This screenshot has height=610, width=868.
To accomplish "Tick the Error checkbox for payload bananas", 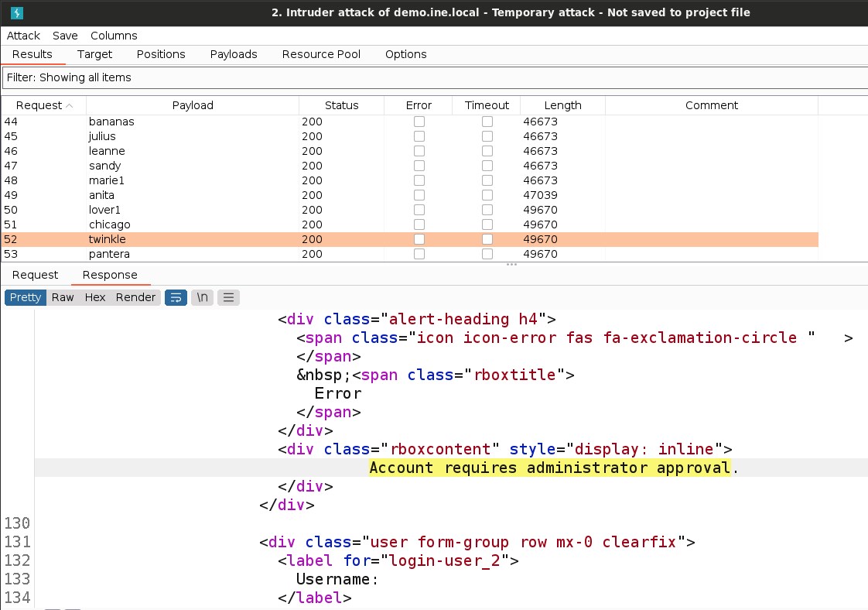I will [x=419, y=122].
